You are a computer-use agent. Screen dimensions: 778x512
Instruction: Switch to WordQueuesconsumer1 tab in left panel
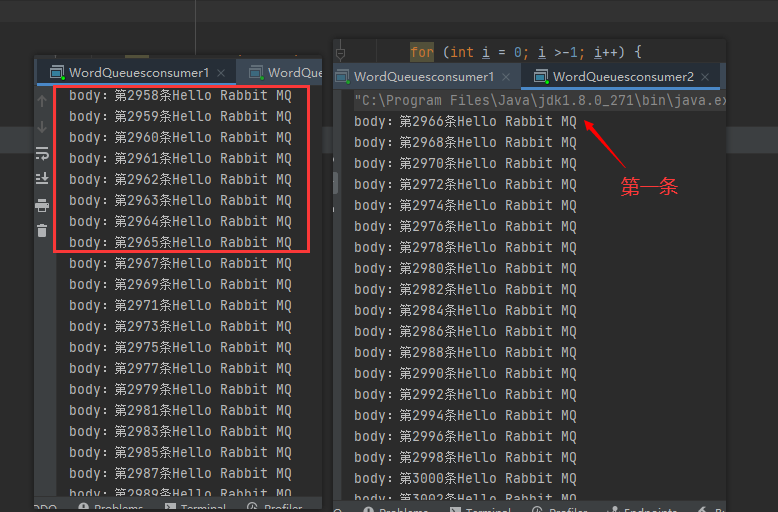pos(138,72)
